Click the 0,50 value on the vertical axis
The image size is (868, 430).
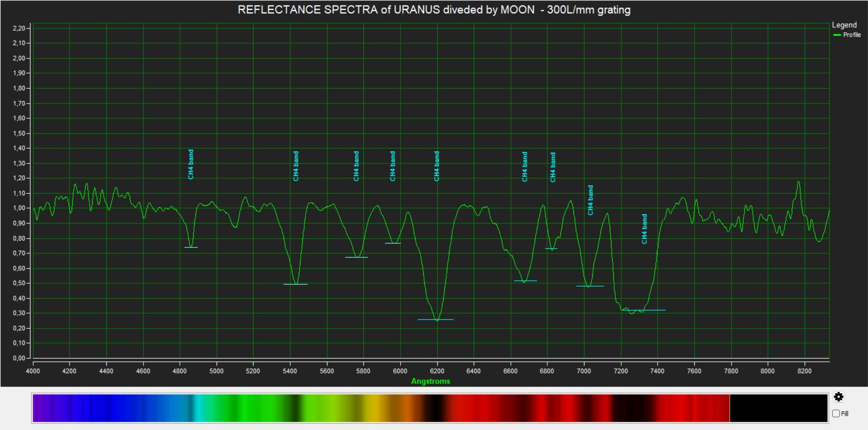click(x=19, y=283)
